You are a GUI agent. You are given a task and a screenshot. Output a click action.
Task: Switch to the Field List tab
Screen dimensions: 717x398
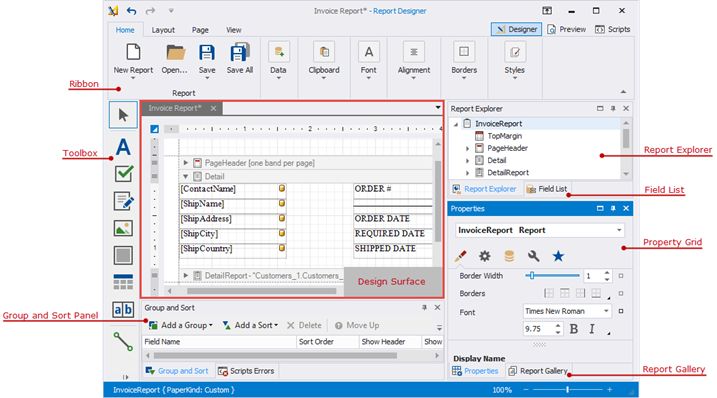[547, 189]
